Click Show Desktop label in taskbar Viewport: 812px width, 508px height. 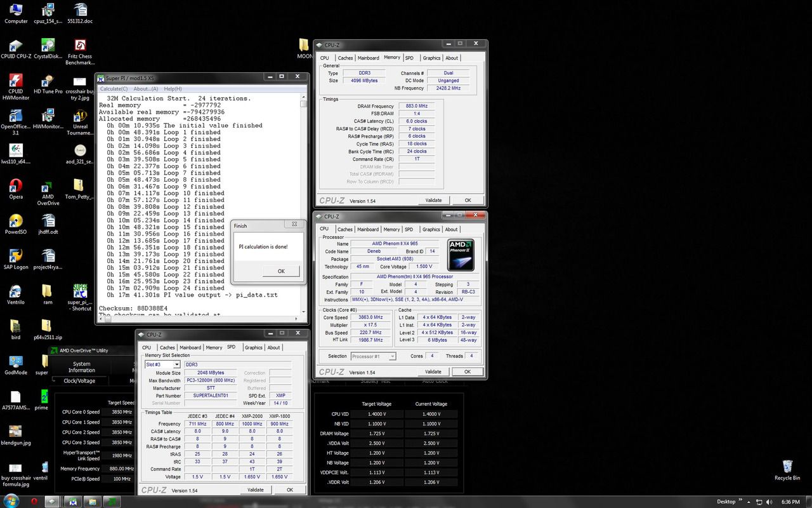coord(726,502)
